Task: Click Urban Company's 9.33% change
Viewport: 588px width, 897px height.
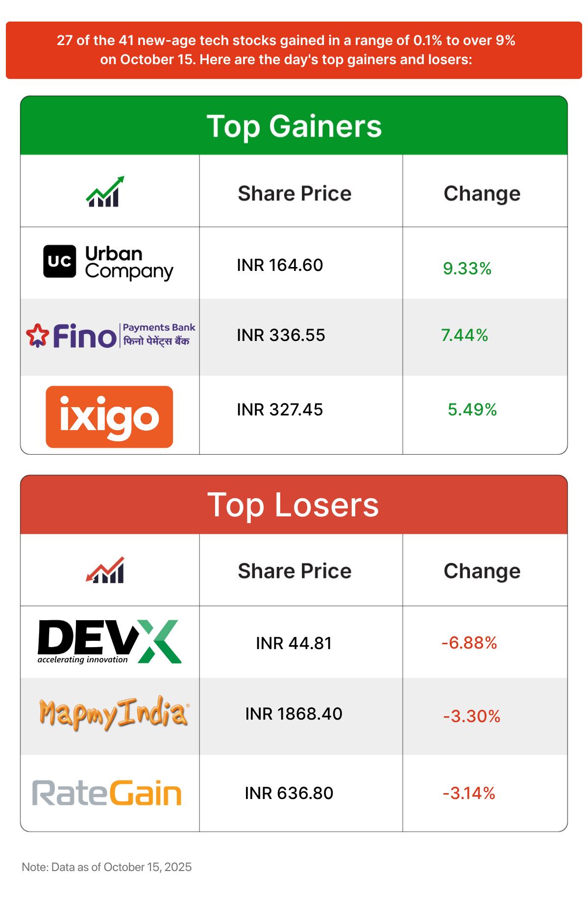Action: [x=467, y=268]
